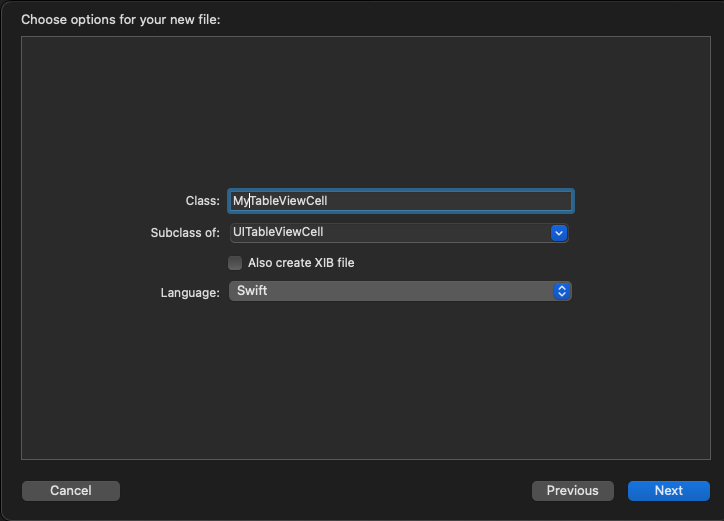Proceed with the Next button

tap(669, 491)
